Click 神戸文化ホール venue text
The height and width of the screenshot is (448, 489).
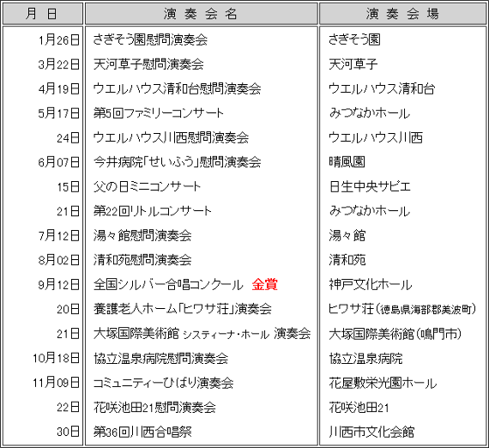pos(371,285)
